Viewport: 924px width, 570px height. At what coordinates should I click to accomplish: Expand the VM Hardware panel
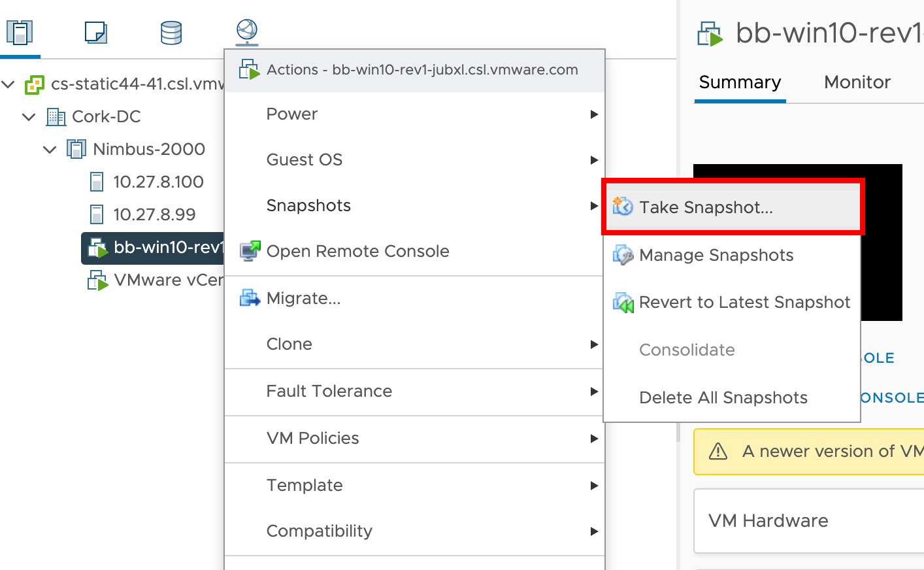point(768,521)
